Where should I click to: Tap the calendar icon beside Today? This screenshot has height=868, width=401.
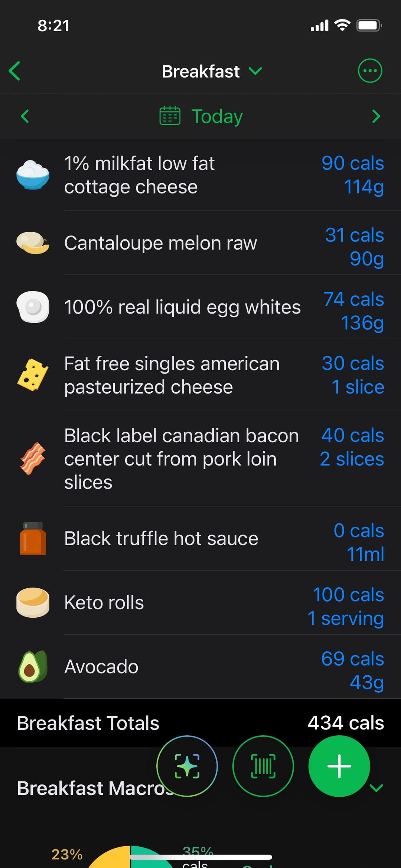click(x=170, y=116)
